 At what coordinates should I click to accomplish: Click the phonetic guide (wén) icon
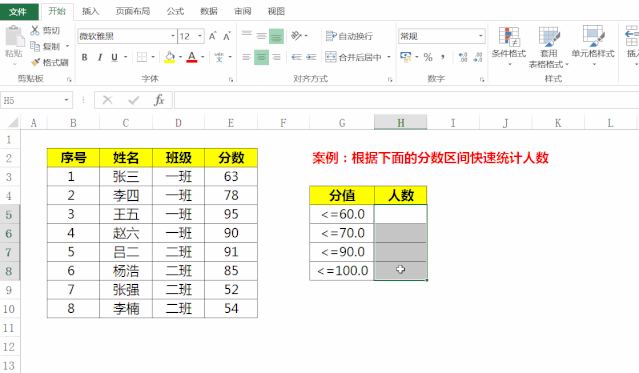pyautogui.click(x=219, y=57)
